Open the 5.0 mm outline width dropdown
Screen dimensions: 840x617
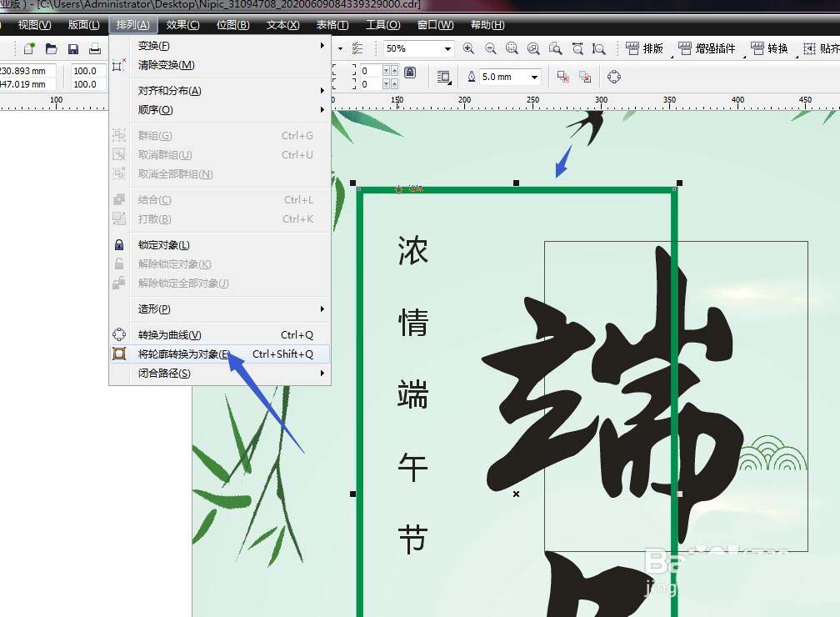coord(535,77)
